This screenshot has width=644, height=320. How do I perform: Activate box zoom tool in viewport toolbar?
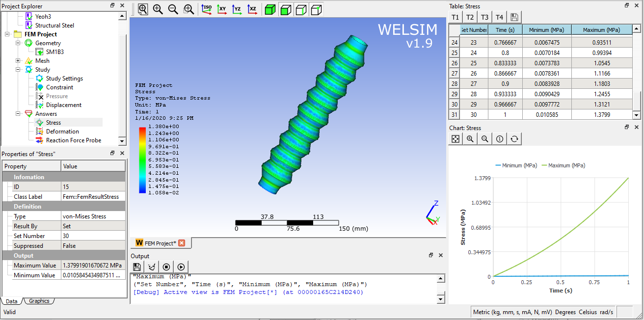pos(188,9)
